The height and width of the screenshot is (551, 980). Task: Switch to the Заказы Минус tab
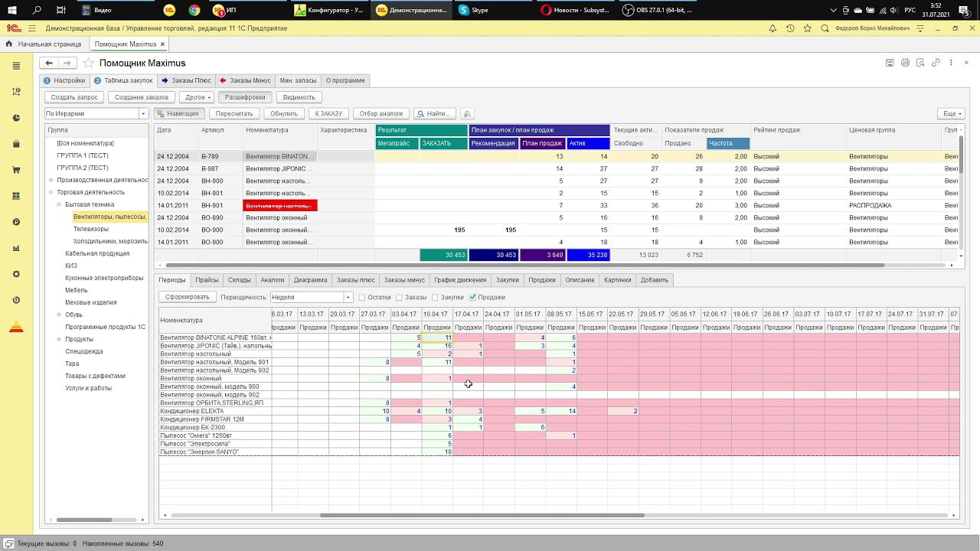click(245, 80)
